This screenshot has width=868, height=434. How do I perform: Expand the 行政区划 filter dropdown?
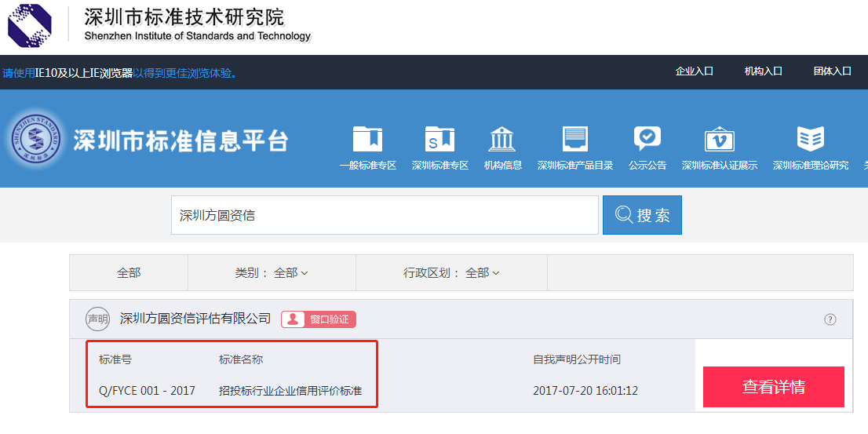tap(451, 273)
